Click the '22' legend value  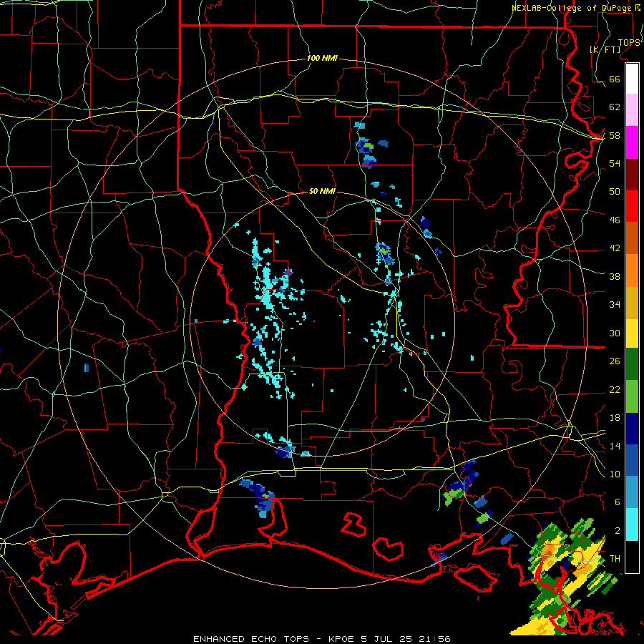pyautogui.click(x=615, y=390)
